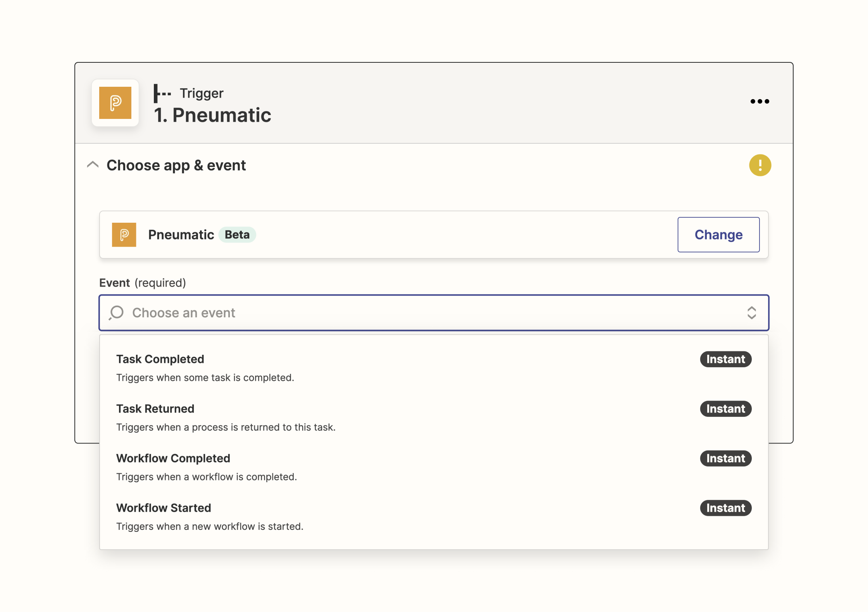Click the Instant badge for Workflow Completed
868x612 pixels.
click(725, 458)
